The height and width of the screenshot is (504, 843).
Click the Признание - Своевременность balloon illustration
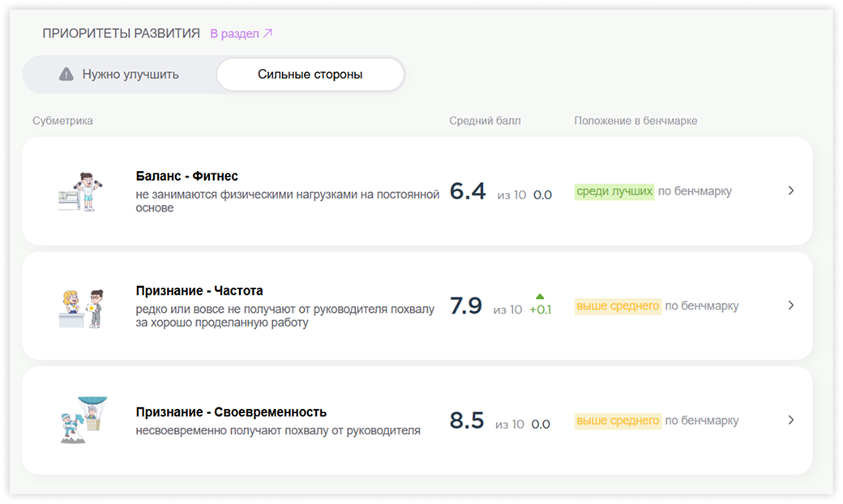coord(81,420)
